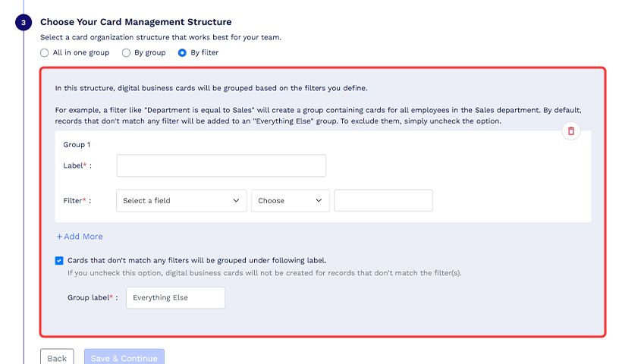
Task: Uncheck the unmatched cards grouping checkbox
Action: coord(60,260)
